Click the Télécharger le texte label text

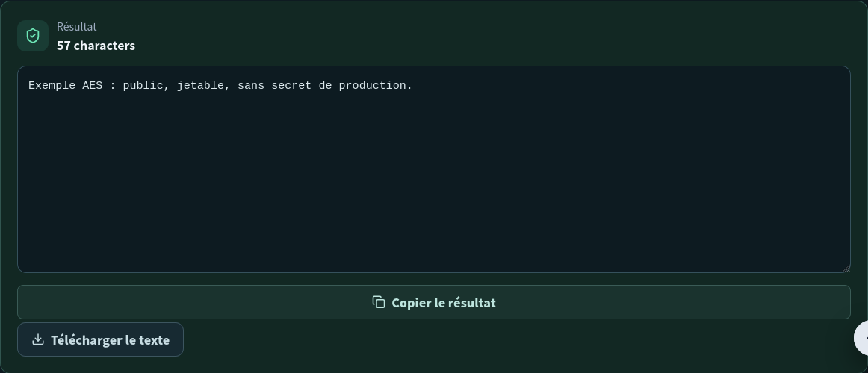pos(110,340)
